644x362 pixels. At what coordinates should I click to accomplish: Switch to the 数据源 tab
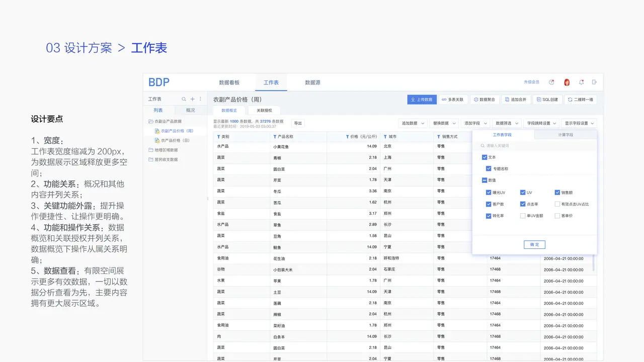point(312,82)
